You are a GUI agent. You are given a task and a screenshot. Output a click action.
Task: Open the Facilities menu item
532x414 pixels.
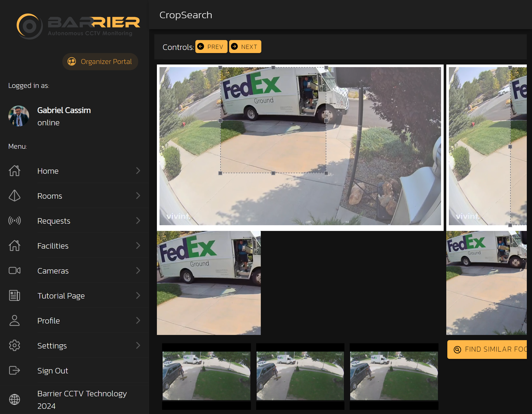(x=53, y=246)
